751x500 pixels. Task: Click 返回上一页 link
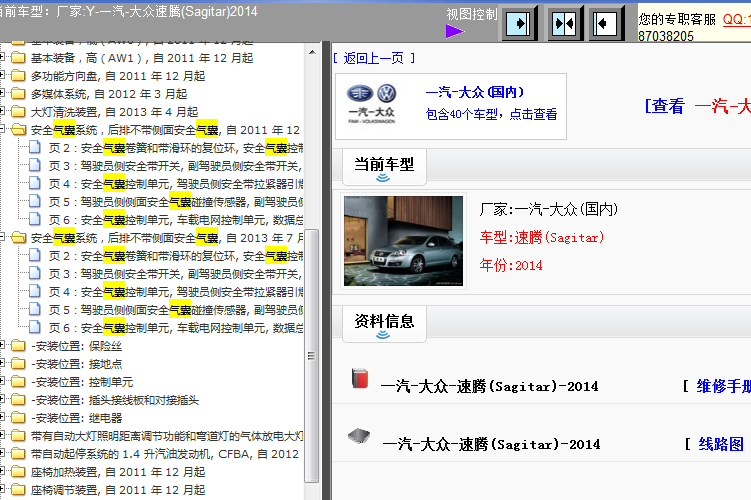click(x=374, y=58)
